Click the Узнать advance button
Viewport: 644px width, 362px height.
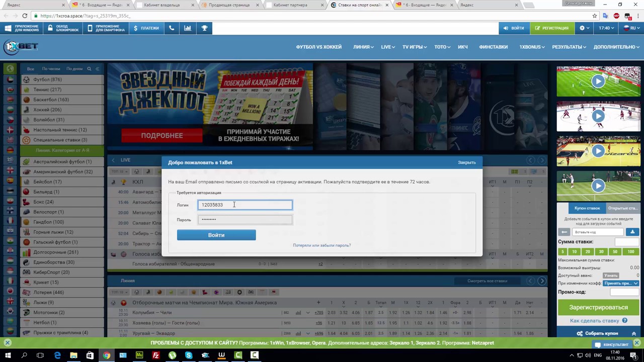pos(611,276)
